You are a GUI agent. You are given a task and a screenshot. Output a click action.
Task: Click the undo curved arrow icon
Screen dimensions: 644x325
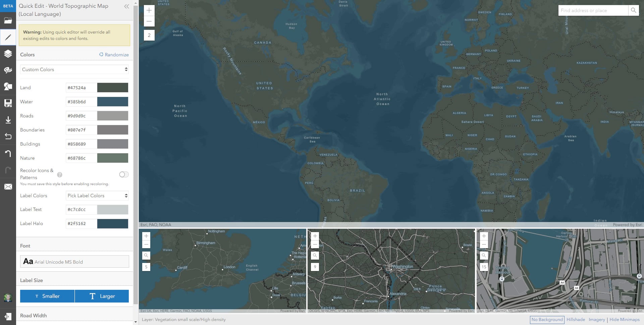8,153
